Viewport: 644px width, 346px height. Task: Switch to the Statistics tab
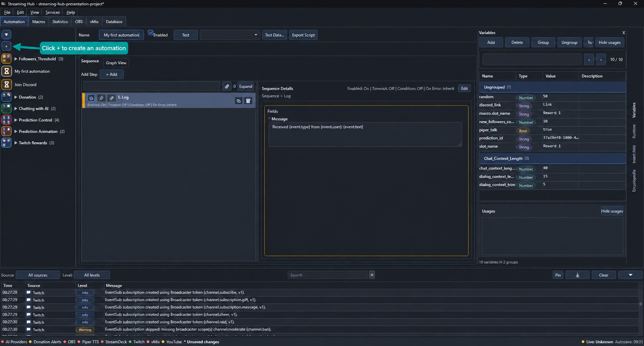click(x=60, y=22)
